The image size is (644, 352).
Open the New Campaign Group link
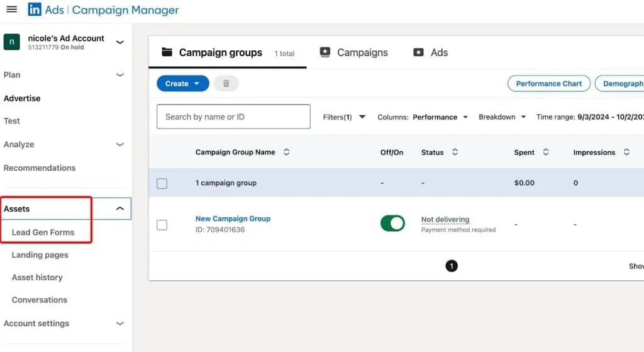click(x=233, y=219)
